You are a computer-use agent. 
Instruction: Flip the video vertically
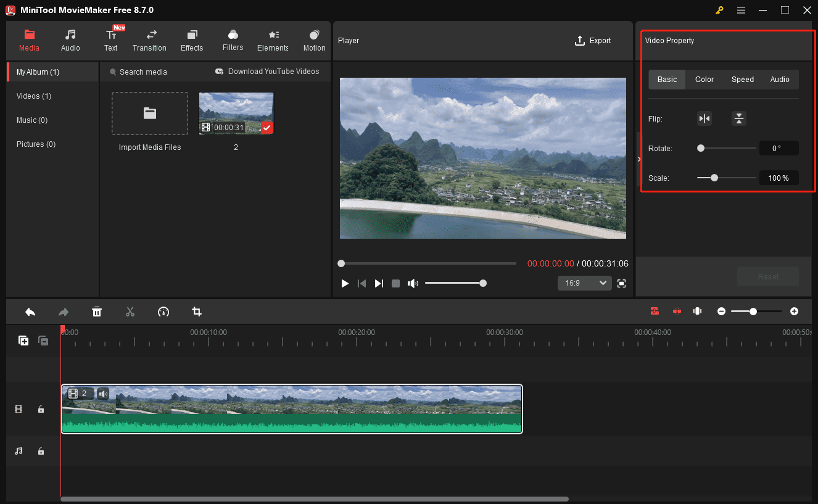(739, 118)
